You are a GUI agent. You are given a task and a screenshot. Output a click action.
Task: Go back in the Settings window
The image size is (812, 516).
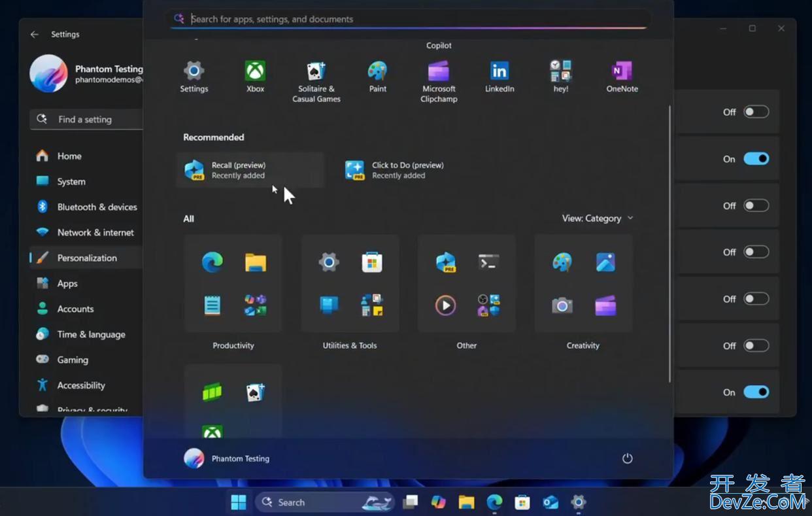pyautogui.click(x=35, y=34)
